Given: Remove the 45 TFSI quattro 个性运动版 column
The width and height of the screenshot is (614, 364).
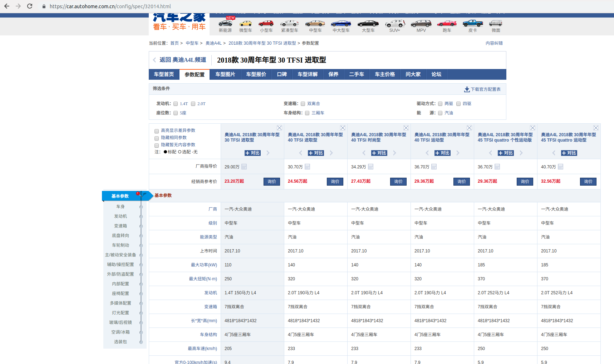Looking at the screenshot, I should [x=533, y=128].
